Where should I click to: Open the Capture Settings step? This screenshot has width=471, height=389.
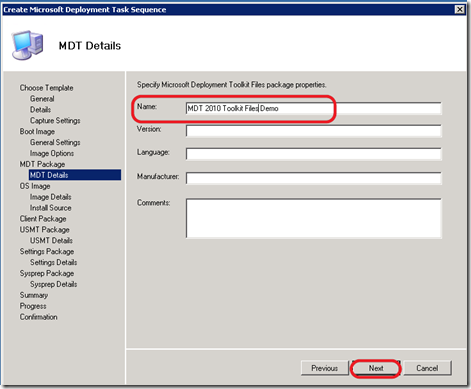(55, 120)
